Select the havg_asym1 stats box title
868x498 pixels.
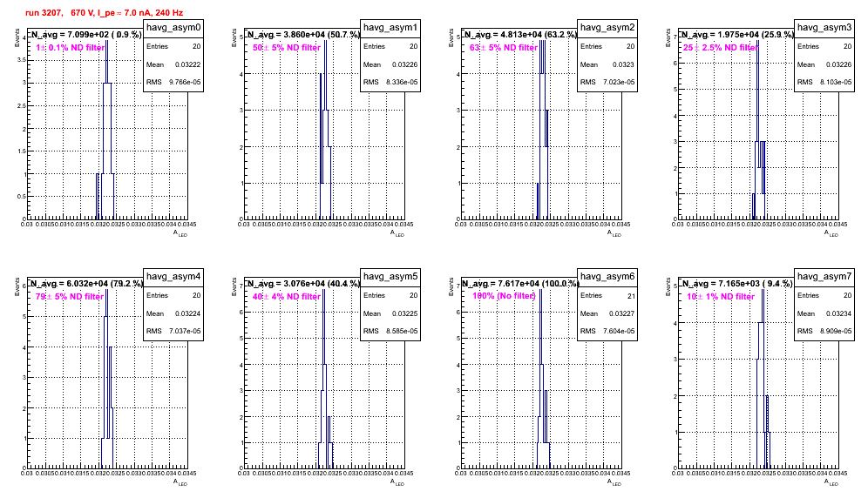pos(390,27)
